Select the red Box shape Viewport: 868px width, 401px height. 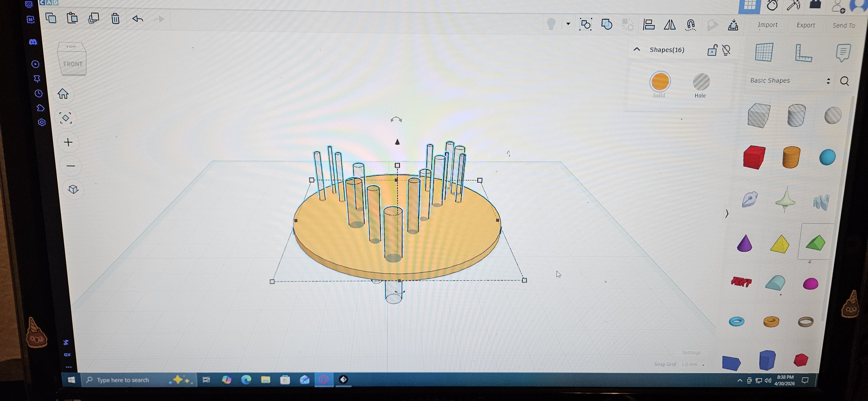coord(755,157)
